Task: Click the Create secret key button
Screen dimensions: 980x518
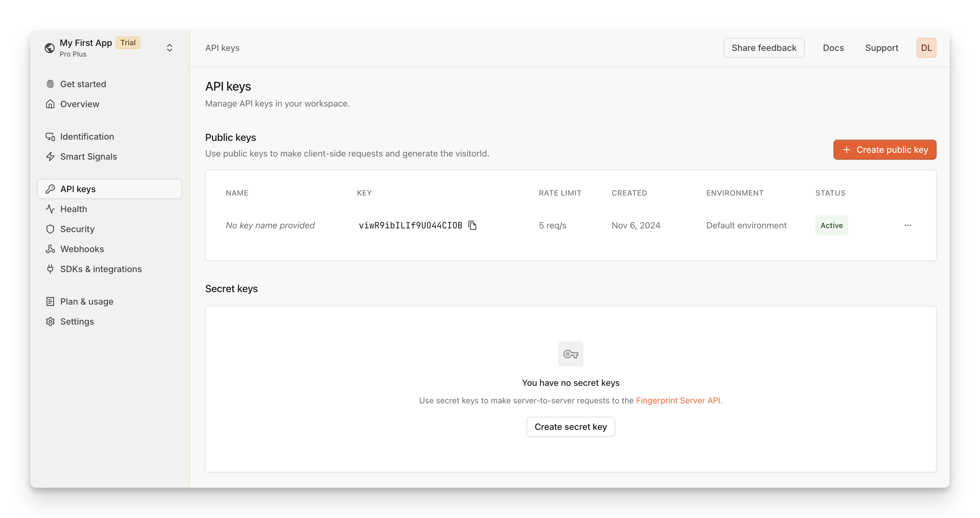Action: tap(570, 427)
